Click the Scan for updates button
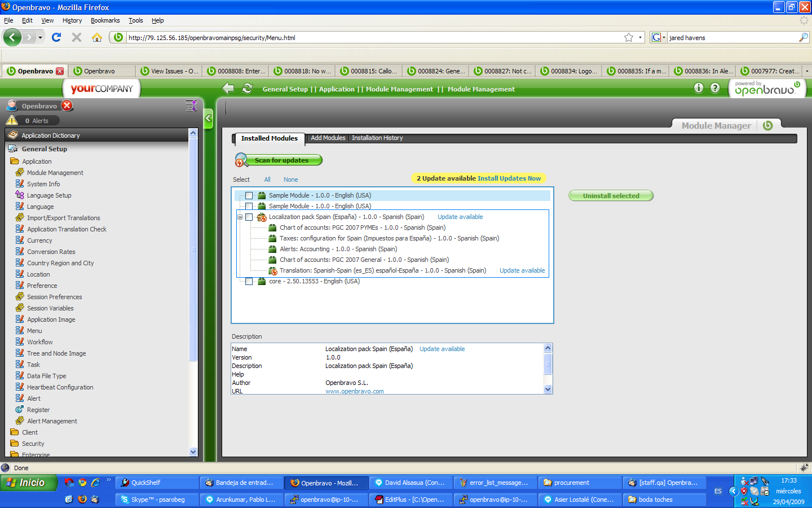The width and height of the screenshot is (812, 508). coord(281,160)
